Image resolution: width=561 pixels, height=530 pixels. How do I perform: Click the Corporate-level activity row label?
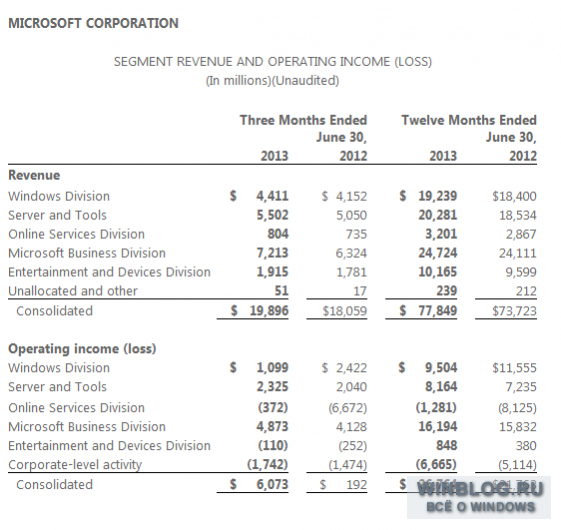75,464
